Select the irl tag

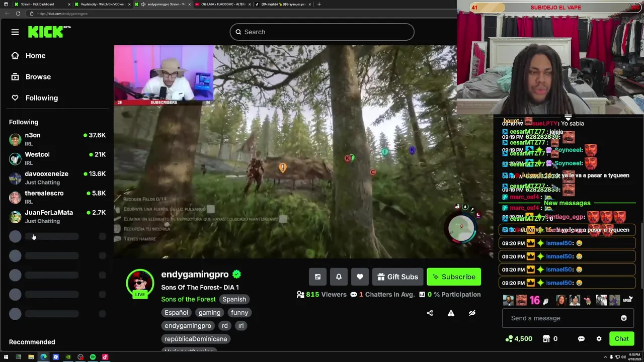click(240, 326)
